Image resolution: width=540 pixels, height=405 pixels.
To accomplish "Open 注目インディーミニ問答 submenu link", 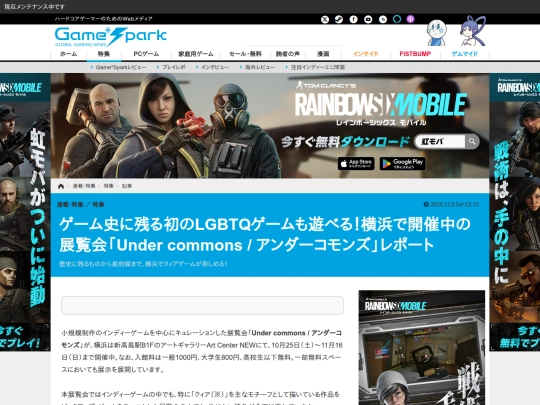I will point(318,67).
